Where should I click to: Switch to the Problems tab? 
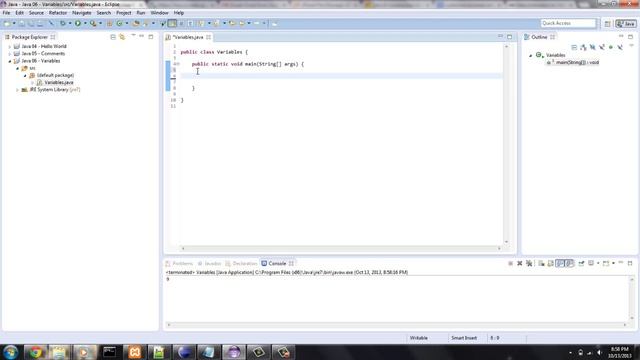179,264
